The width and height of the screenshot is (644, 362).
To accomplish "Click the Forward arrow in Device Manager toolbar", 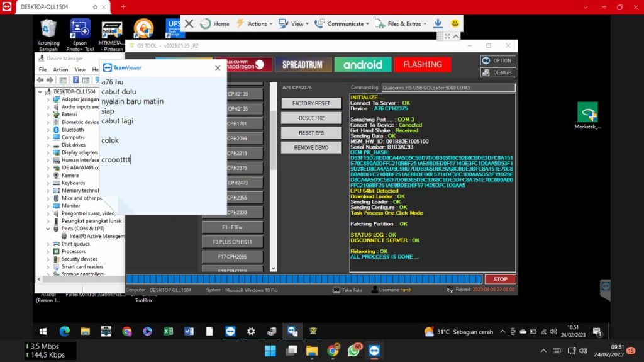I will point(50,80).
